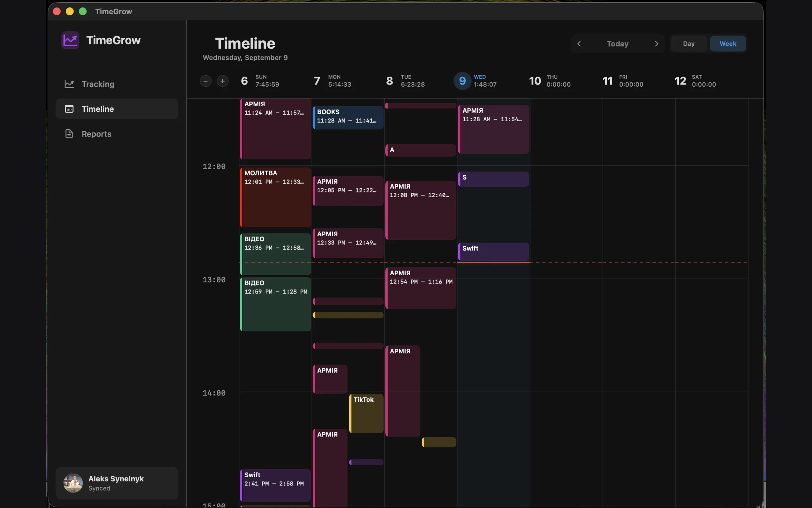Open Timeline section
Viewport: 812px width, 508px height.
pyautogui.click(x=117, y=109)
